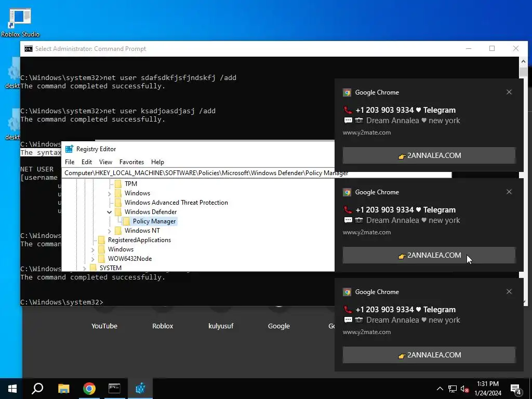Click the Command Prompt scroll up arrow

coord(523,61)
